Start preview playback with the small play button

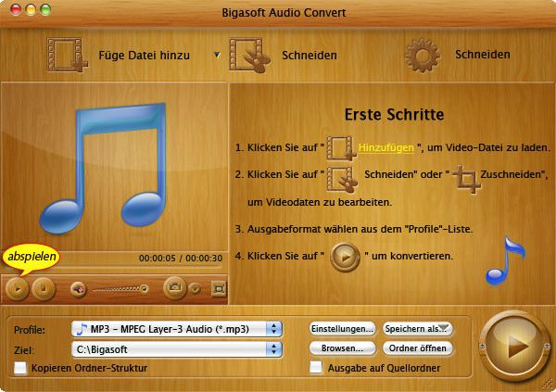click(x=17, y=289)
